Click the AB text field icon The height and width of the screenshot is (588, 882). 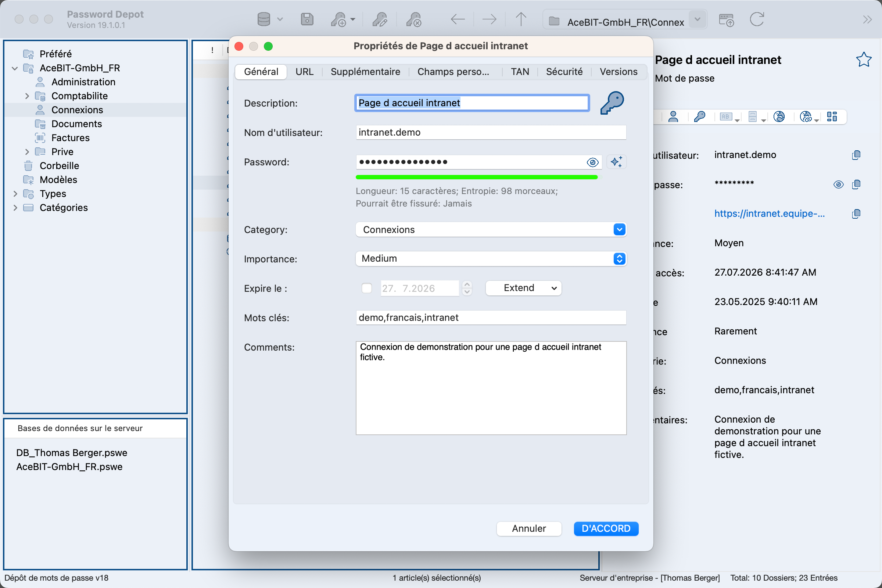click(x=726, y=117)
